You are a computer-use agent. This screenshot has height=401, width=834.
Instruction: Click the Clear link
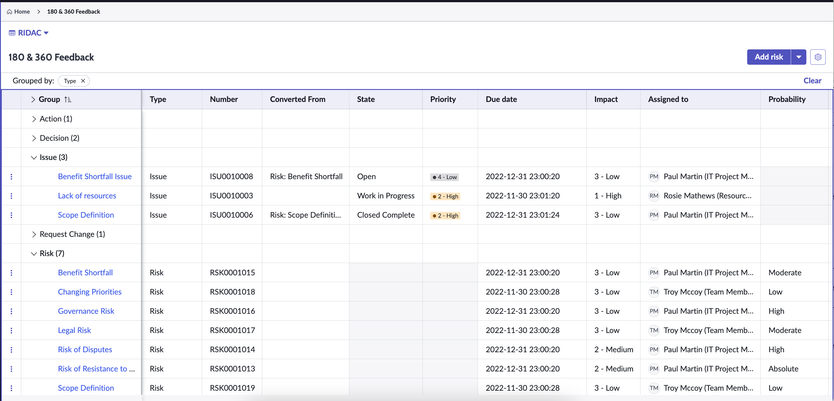pyautogui.click(x=812, y=81)
